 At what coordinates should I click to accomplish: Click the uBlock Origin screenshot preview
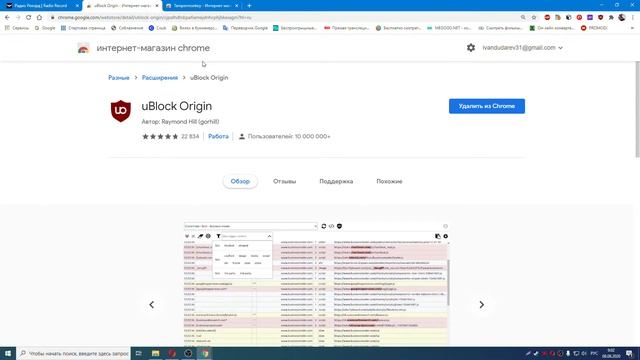tap(316, 284)
